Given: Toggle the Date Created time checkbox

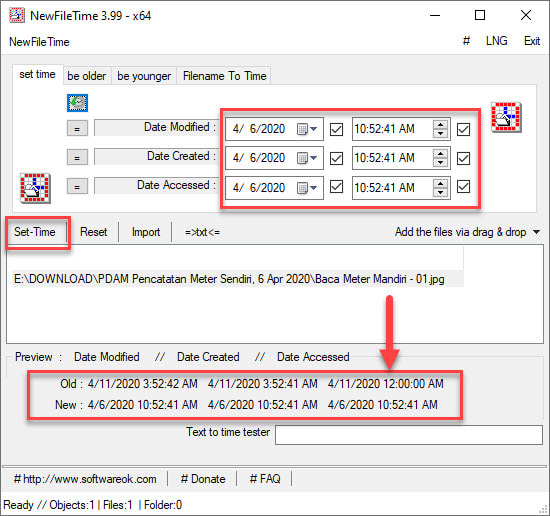Looking at the screenshot, I should 463,158.
